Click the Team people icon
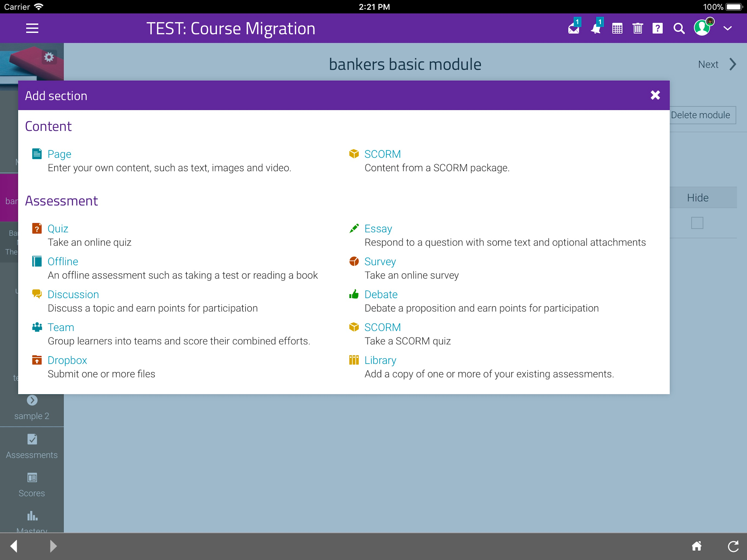The image size is (747, 560). [37, 327]
